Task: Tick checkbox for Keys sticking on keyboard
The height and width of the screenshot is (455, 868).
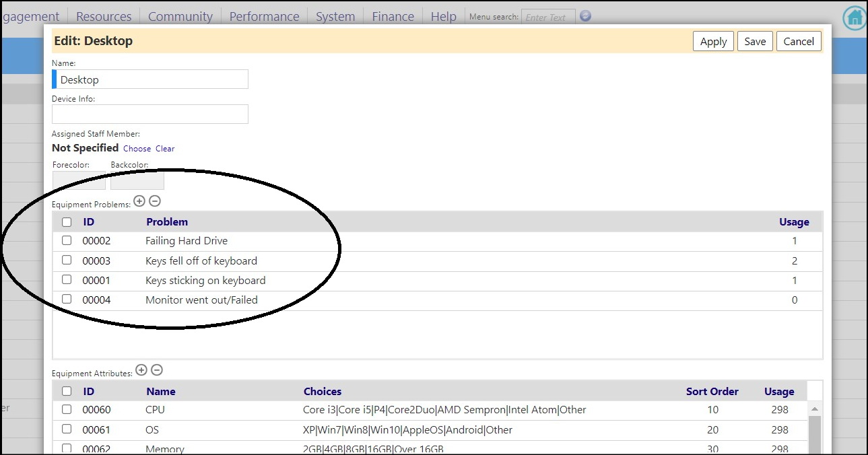Action: pos(67,279)
